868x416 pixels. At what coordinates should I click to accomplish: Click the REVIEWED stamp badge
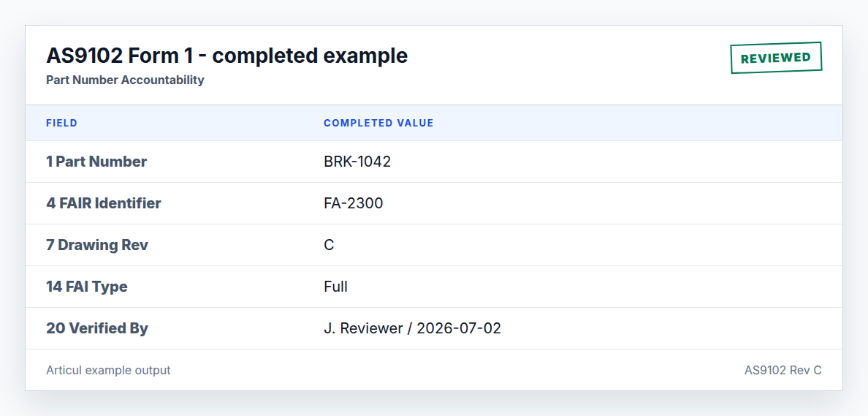click(776, 58)
